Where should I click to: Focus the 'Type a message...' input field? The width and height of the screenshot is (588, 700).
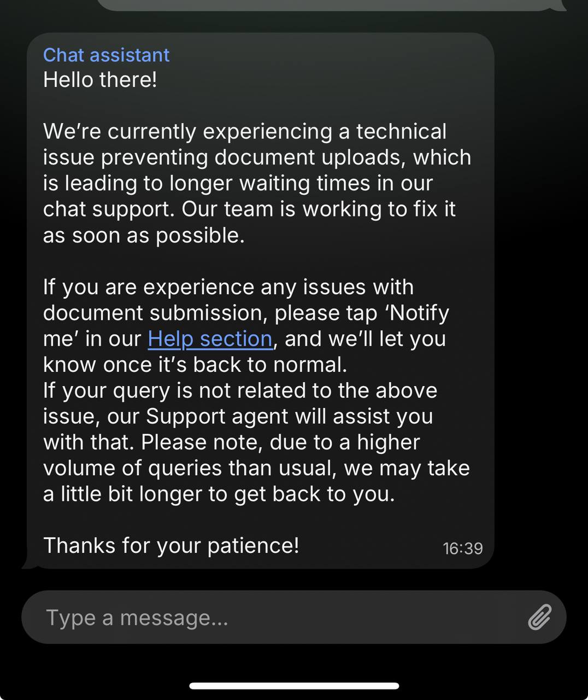click(273, 617)
